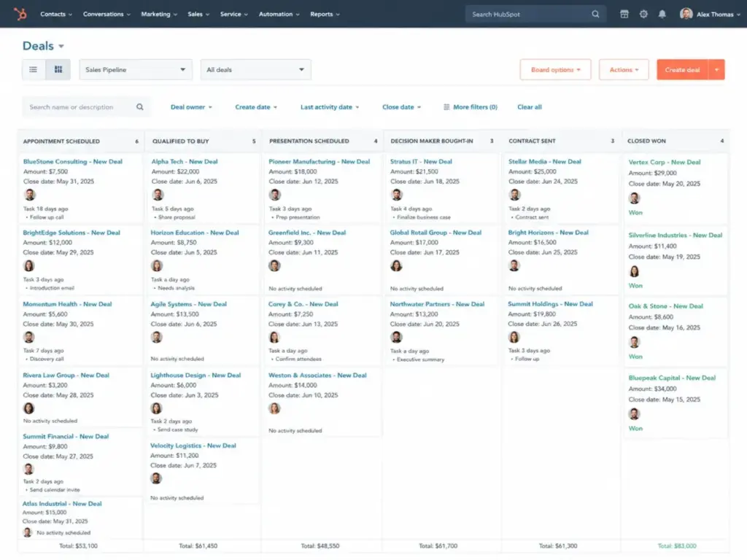Open the Automation menu
747x560 pixels.
coord(279,15)
